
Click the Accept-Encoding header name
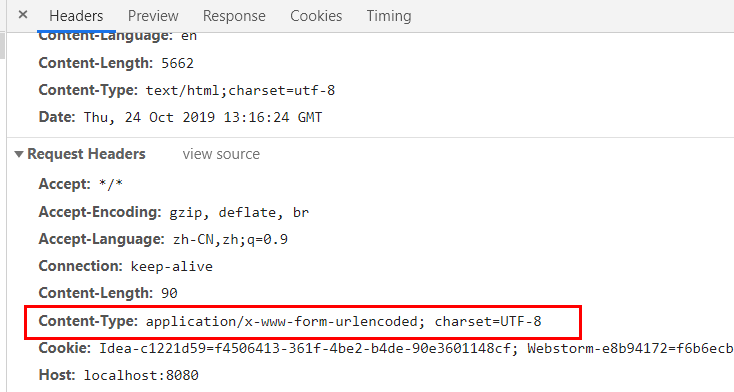coord(100,212)
